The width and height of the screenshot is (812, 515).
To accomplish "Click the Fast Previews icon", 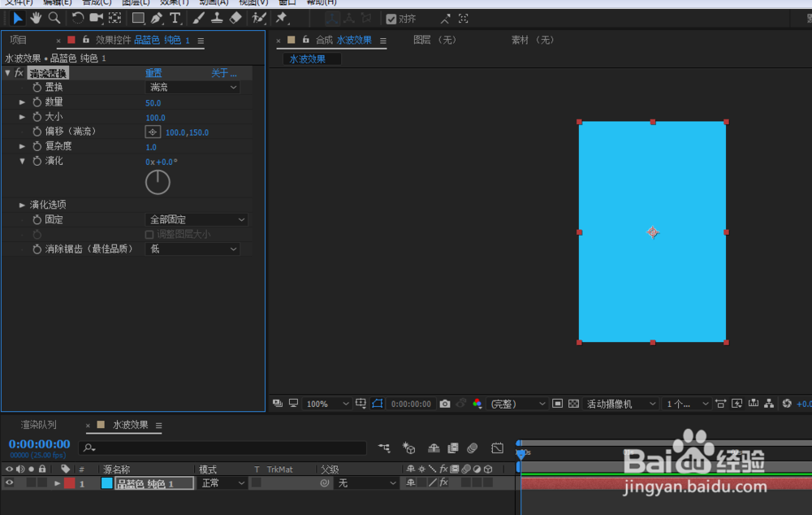I will [x=737, y=404].
